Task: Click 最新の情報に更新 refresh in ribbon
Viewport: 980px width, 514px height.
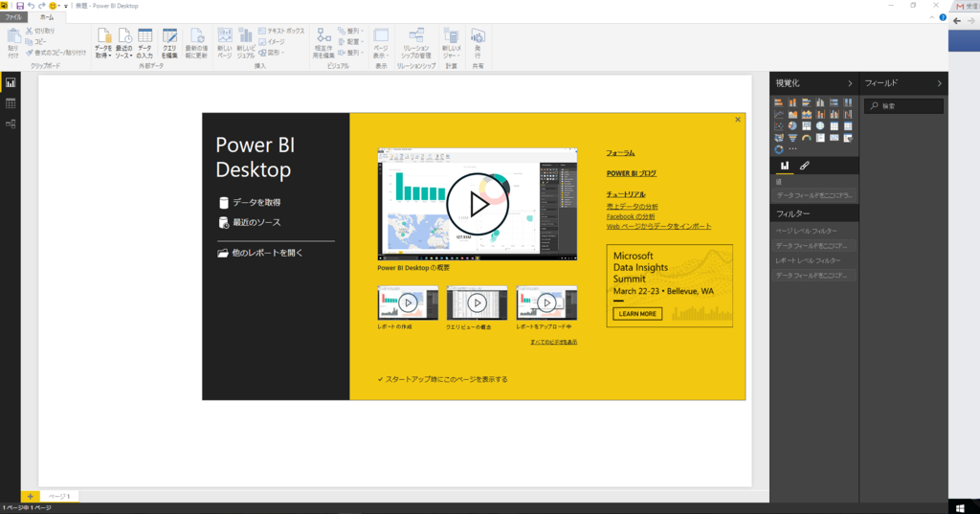Action: (196, 43)
